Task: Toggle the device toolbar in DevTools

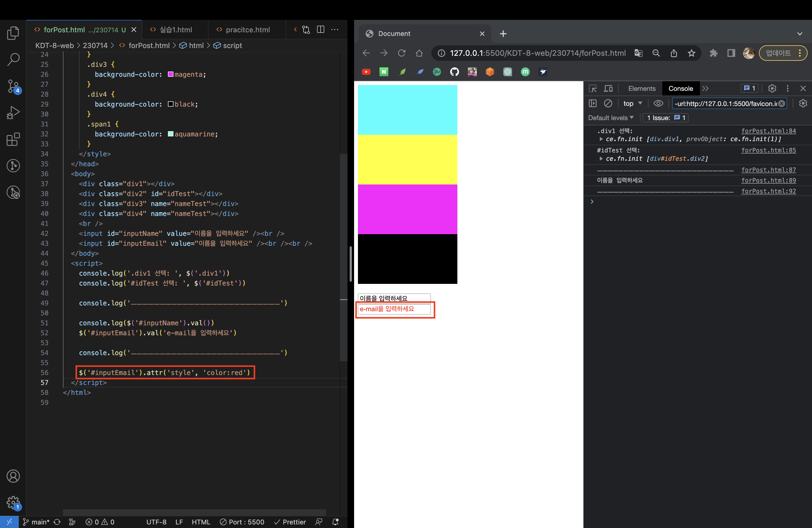Action: (x=608, y=88)
